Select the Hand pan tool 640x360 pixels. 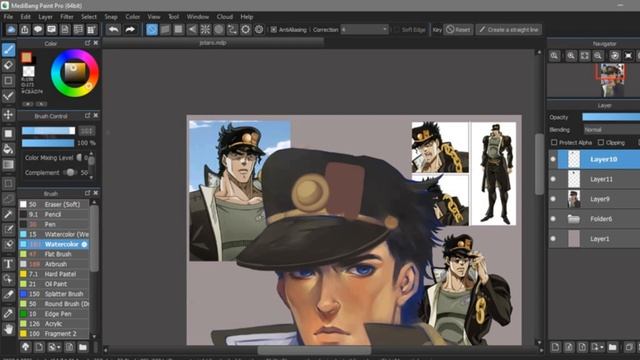click(8, 329)
